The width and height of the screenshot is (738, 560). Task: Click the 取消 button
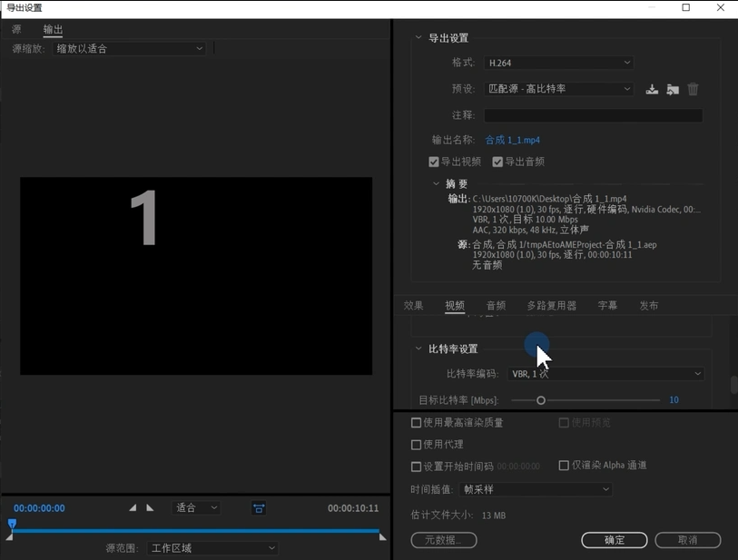[x=688, y=540]
